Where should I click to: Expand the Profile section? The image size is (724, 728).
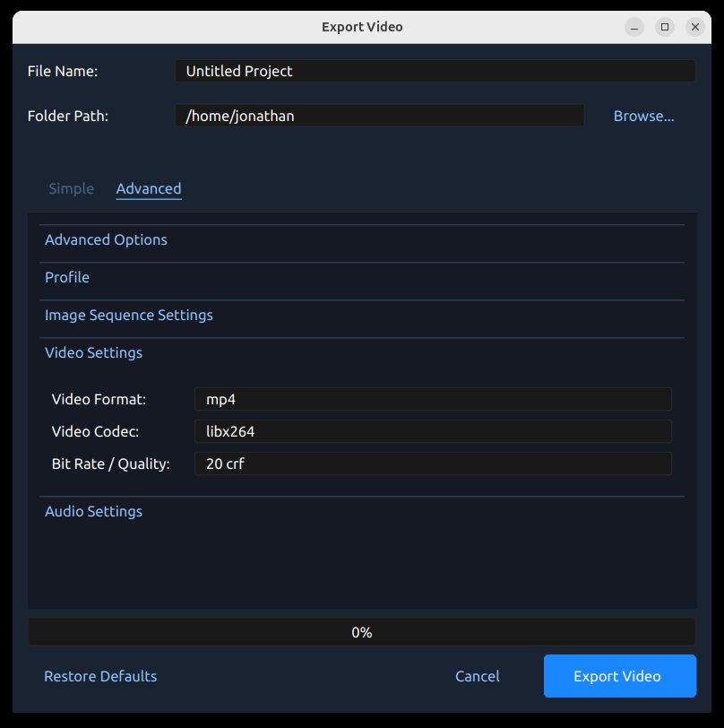point(67,277)
